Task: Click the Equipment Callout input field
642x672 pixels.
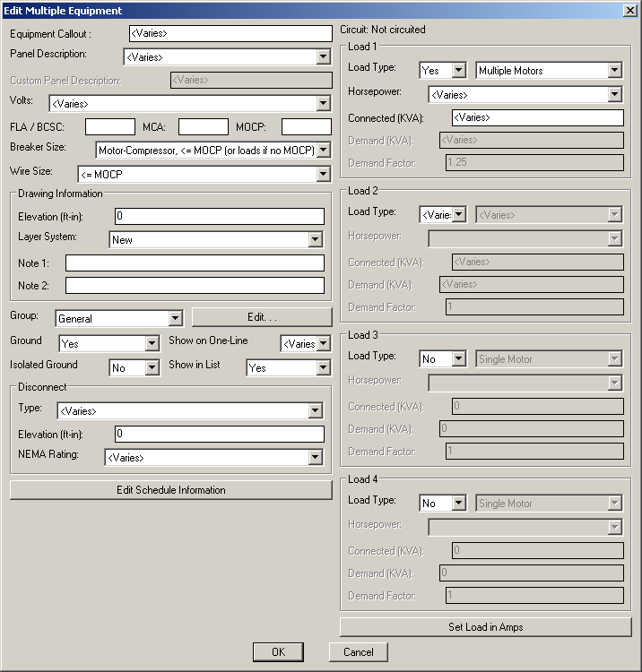Action: pos(230,33)
